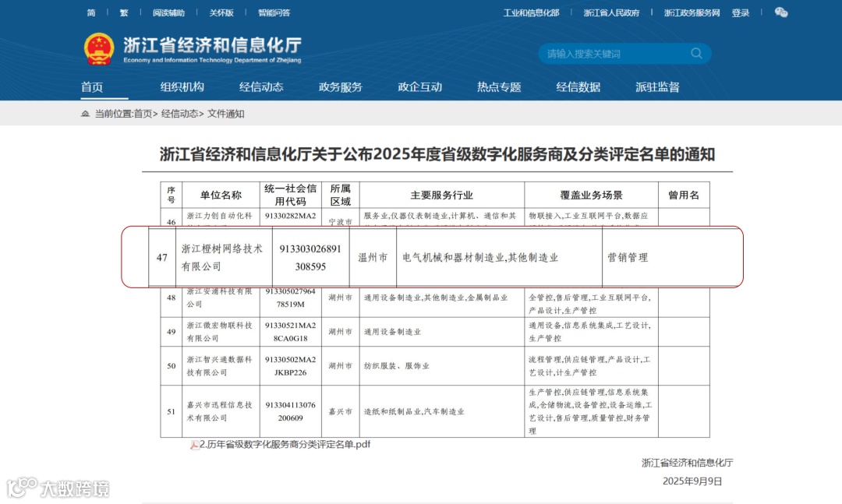The height and width of the screenshot is (504, 842).
Task: Click the search magnifier icon
Action: [x=696, y=53]
